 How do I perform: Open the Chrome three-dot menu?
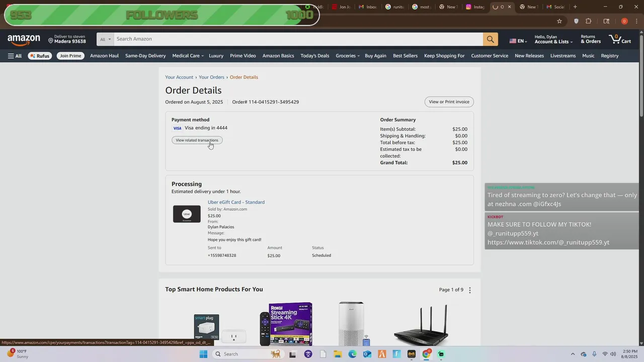tap(636, 21)
